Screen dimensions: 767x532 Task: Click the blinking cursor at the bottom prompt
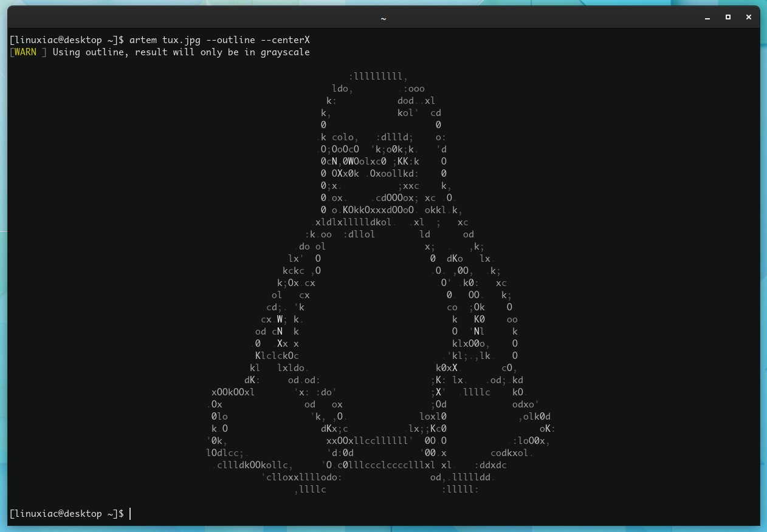coord(129,513)
